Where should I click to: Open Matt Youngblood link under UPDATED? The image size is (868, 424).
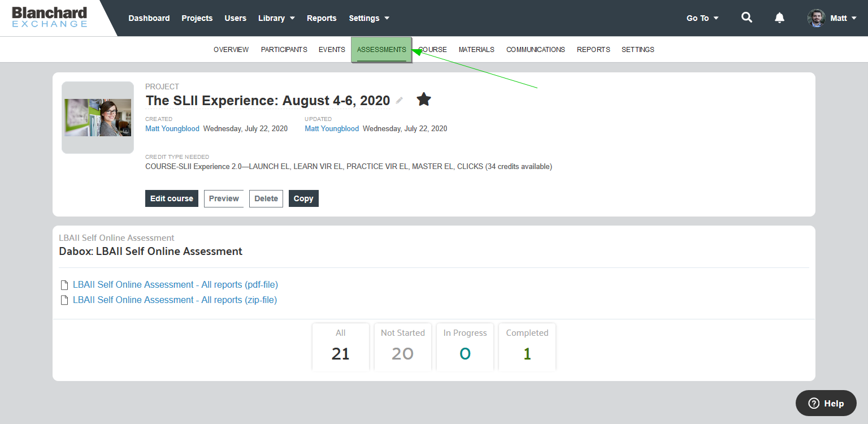coord(332,129)
